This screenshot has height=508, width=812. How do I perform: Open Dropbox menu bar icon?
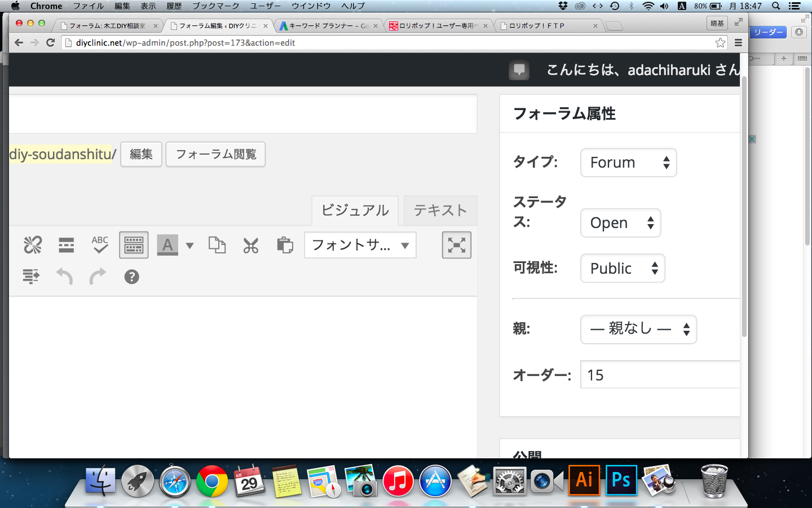point(563,6)
